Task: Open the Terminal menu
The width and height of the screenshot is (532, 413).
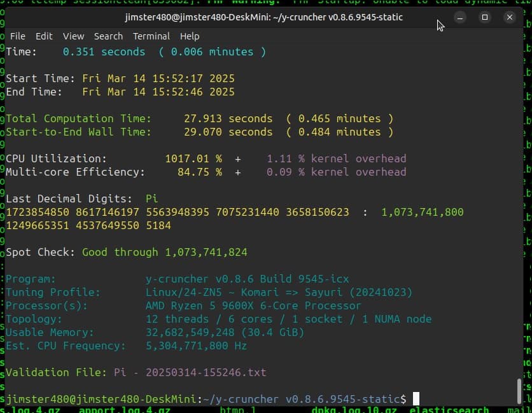Action: (x=151, y=36)
